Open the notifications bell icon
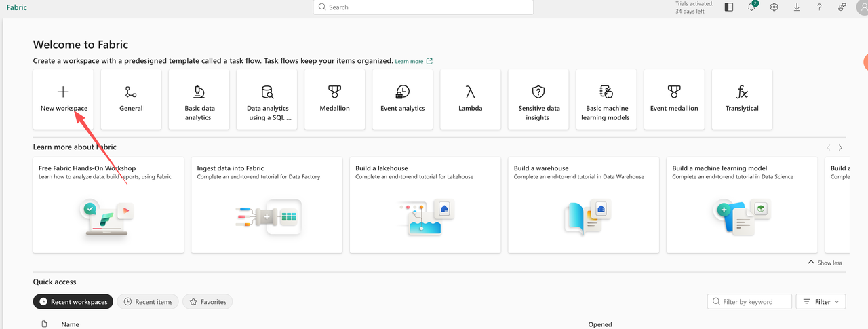Image resolution: width=868 pixels, height=329 pixels. tap(751, 7)
